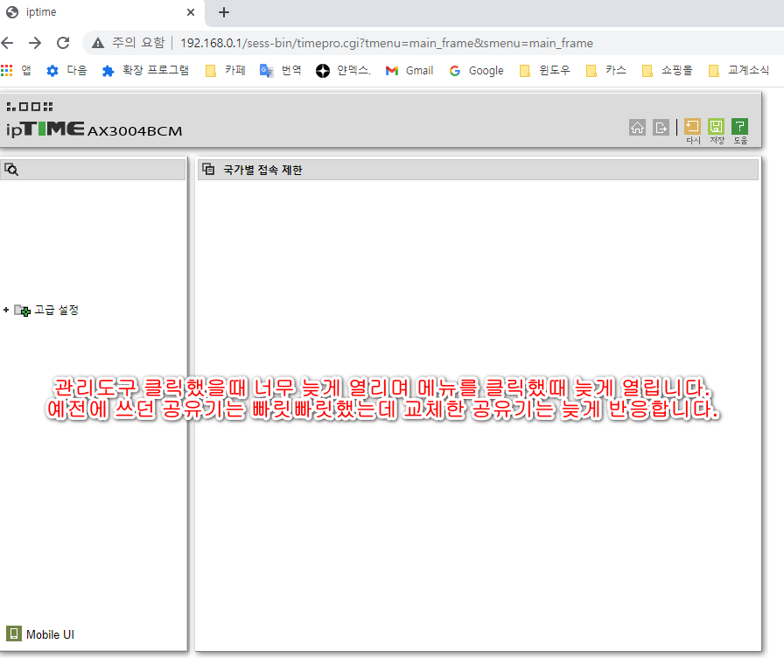Click the menu search magnifier icon
The image size is (784, 672).
tap(11, 170)
